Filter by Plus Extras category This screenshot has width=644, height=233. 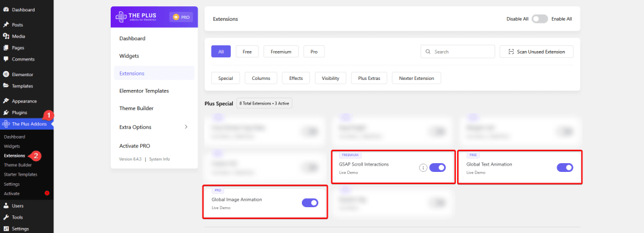click(369, 78)
